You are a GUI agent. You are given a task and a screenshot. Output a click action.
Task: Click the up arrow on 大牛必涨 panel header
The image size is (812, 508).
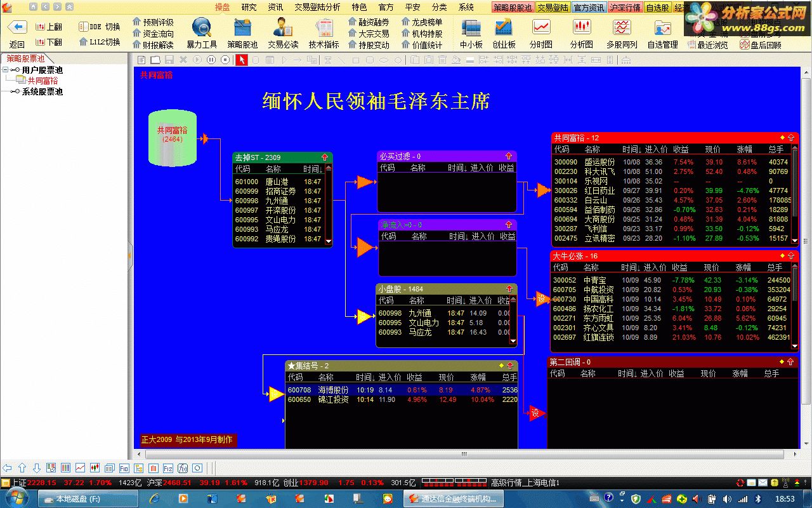point(791,256)
